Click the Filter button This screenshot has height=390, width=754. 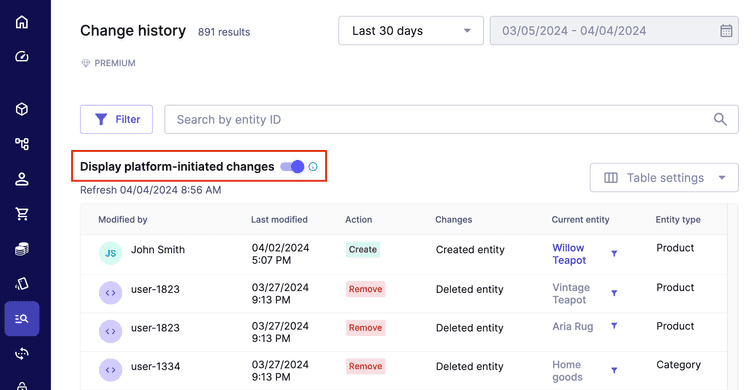[116, 119]
